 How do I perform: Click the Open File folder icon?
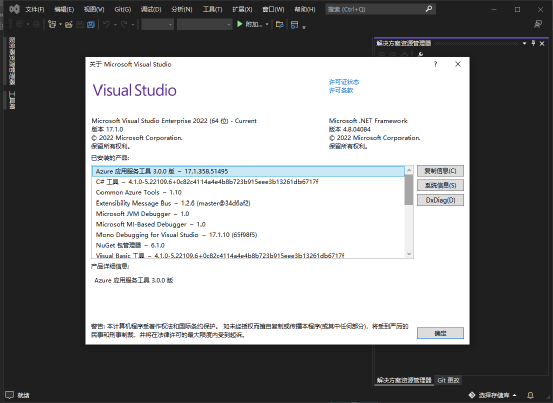(x=69, y=24)
